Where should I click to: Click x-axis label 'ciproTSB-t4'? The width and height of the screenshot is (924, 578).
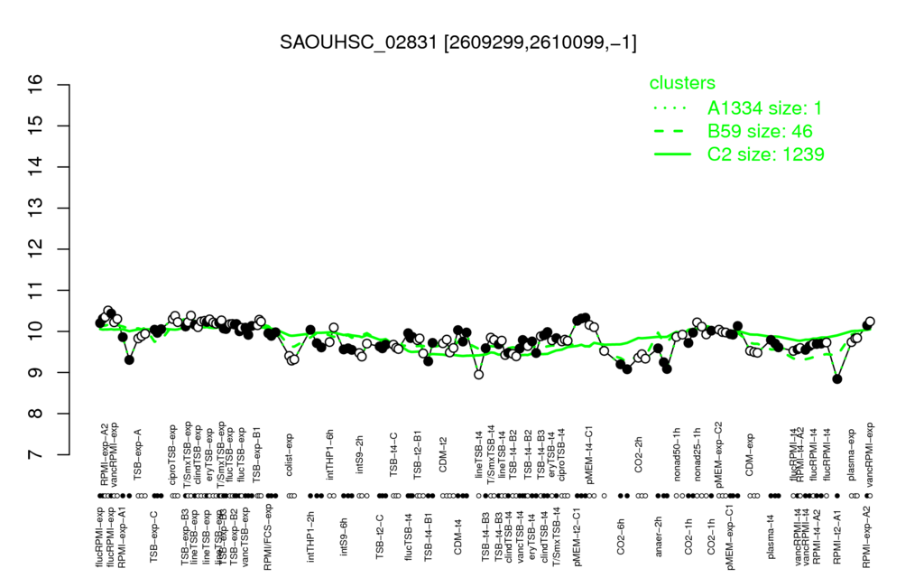pos(561,457)
